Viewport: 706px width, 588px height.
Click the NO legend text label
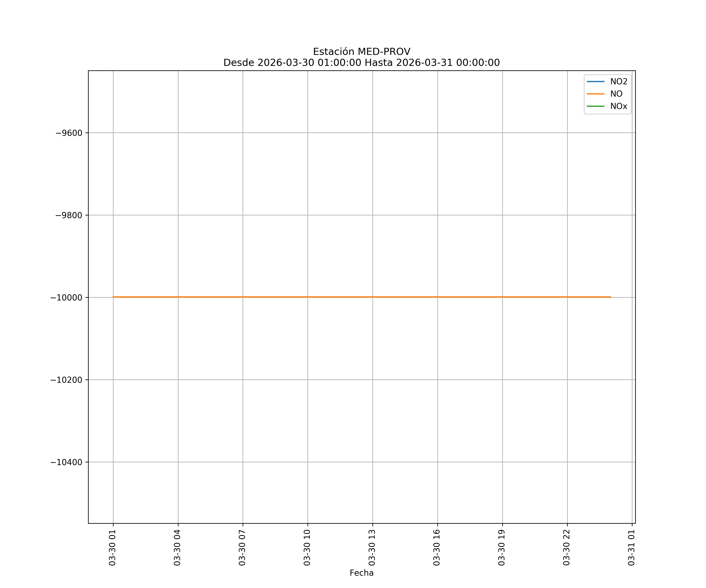616,94
